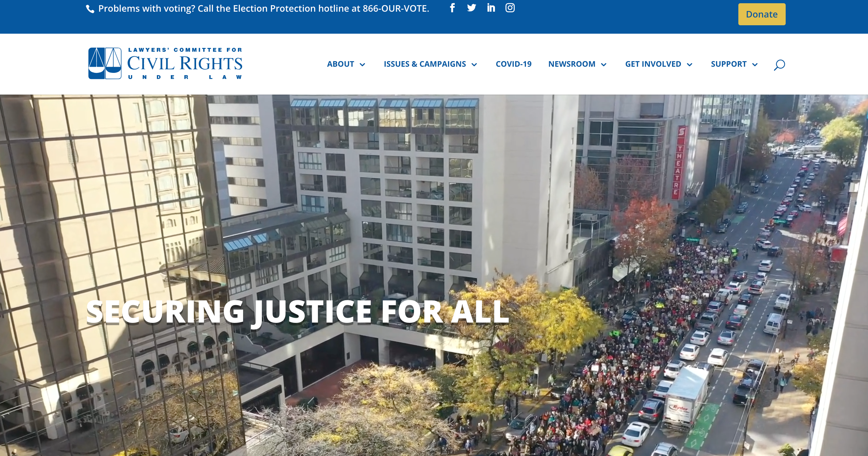Click the scales of justice logo

pyautogui.click(x=105, y=63)
